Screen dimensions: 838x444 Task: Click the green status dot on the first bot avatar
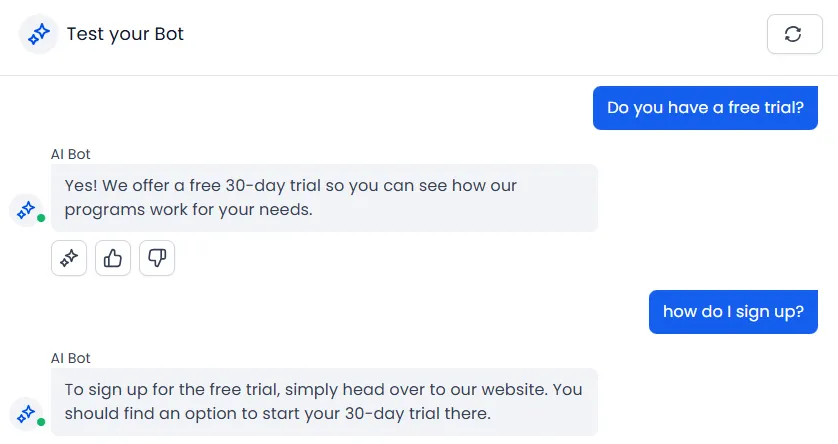pyautogui.click(x=41, y=218)
